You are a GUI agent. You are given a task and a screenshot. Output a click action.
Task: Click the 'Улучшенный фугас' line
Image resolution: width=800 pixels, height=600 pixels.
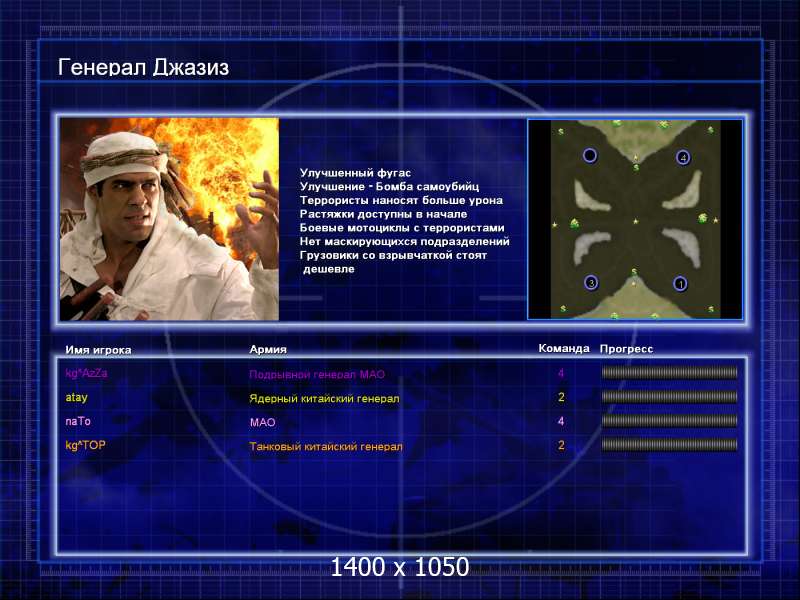pos(355,172)
